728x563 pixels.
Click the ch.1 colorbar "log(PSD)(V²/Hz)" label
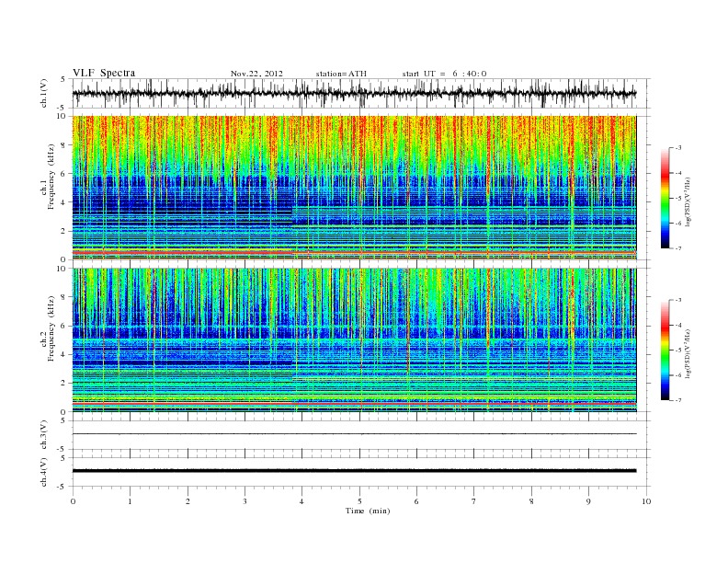(x=688, y=202)
